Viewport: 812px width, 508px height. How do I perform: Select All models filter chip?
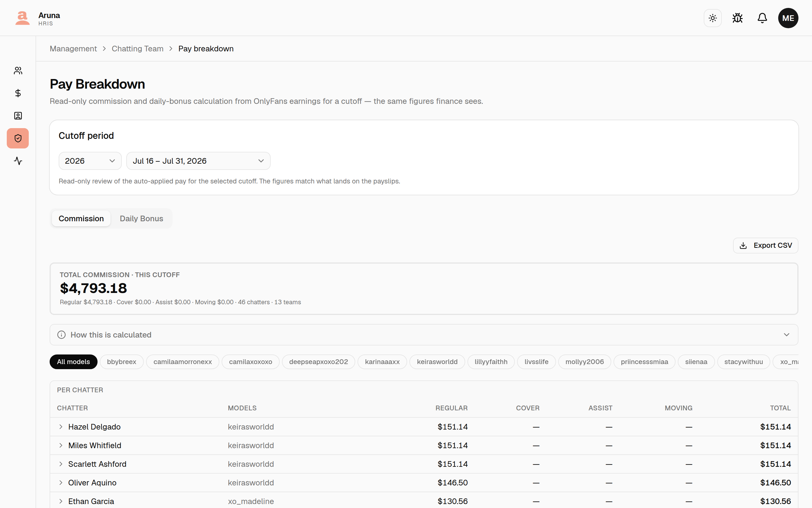click(x=74, y=362)
